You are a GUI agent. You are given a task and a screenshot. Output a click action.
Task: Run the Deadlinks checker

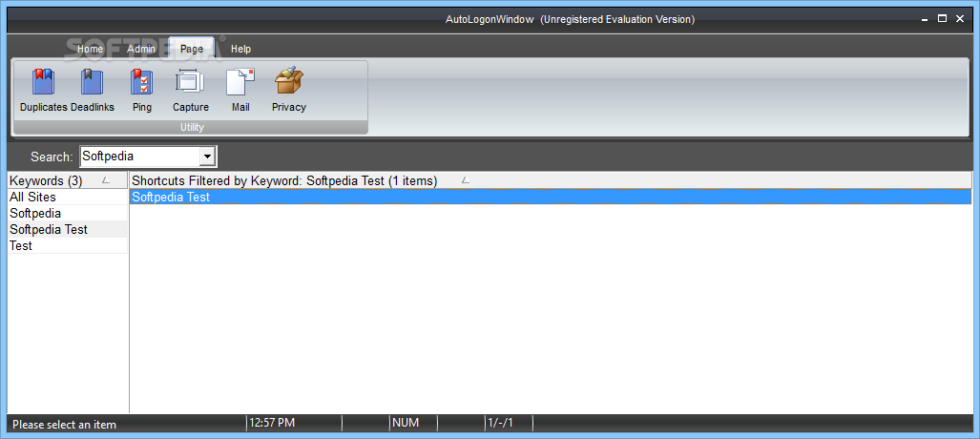click(92, 91)
